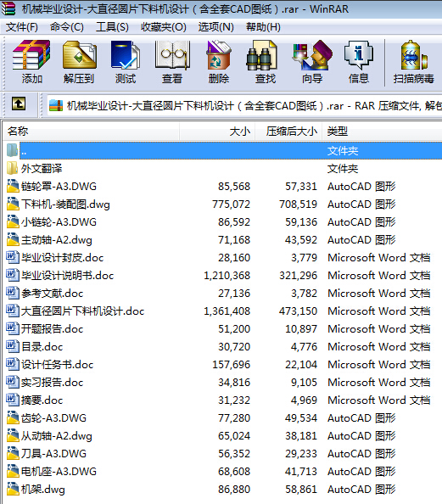The width and height of the screenshot is (442, 504).
Task: Click the archive icon in the address bar
Action: click(56, 105)
